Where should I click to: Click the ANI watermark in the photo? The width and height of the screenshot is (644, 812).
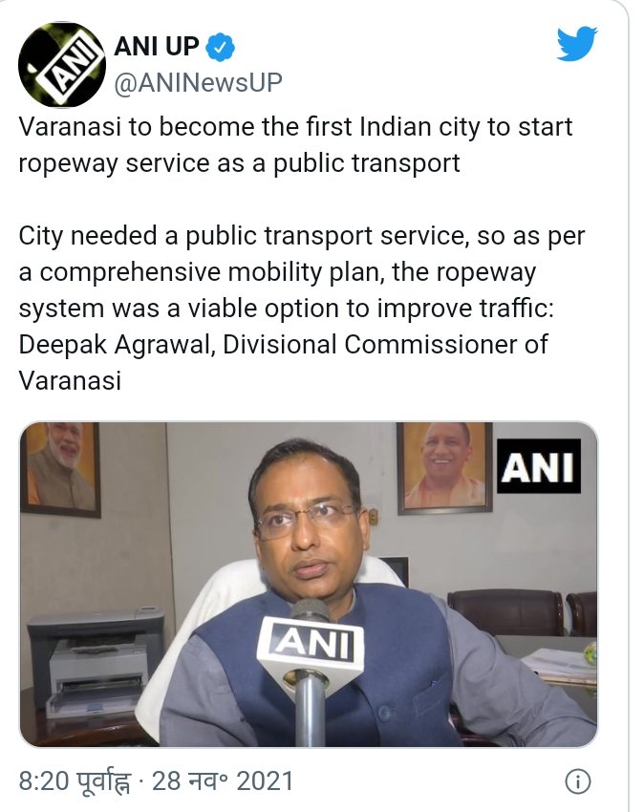click(538, 466)
